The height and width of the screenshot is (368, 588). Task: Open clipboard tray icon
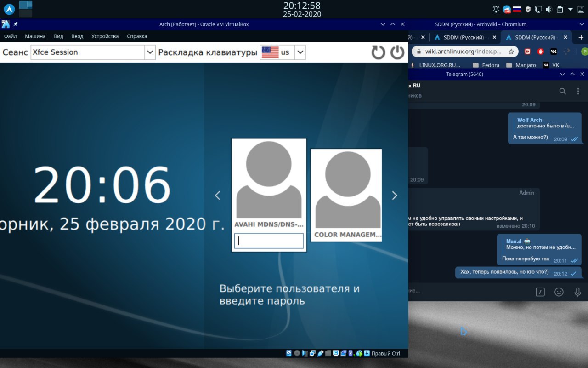pyautogui.click(x=560, y=9)
